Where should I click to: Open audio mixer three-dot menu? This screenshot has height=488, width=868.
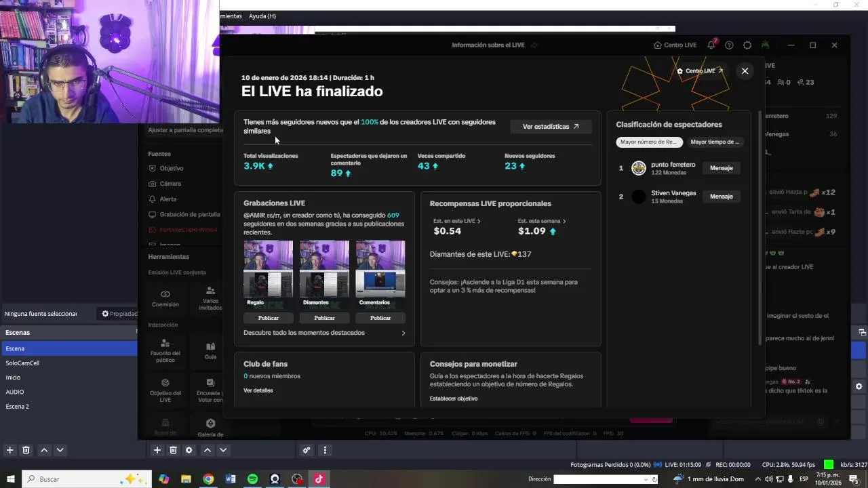tap(325, 450)
